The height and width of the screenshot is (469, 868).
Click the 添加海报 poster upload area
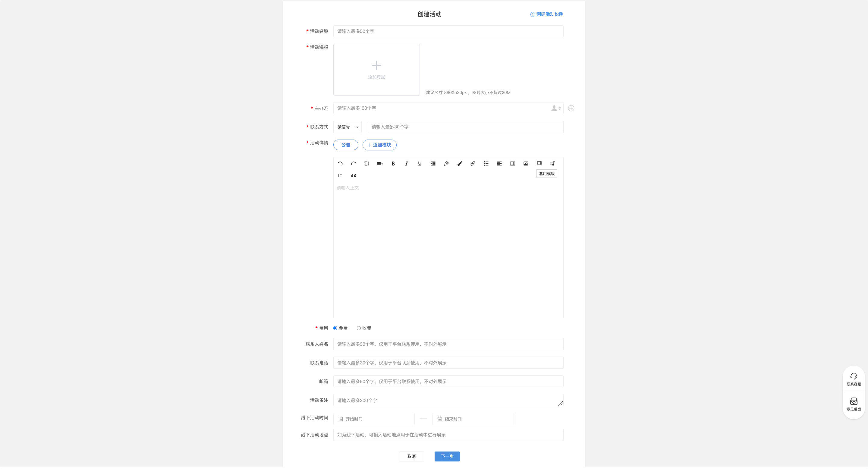[376, 70]
